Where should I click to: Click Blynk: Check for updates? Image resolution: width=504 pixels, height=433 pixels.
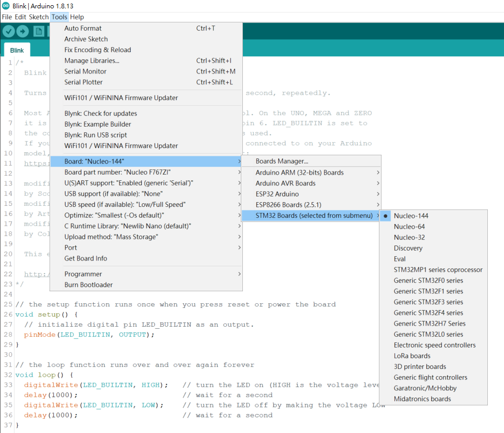tap(146, 114)
